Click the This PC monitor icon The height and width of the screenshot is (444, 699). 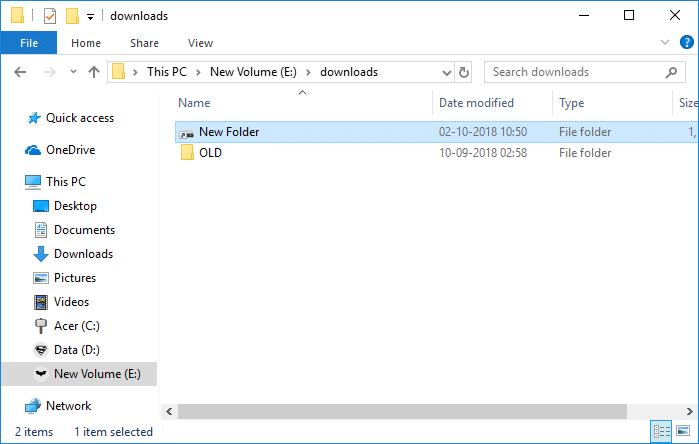coord(33,182)
